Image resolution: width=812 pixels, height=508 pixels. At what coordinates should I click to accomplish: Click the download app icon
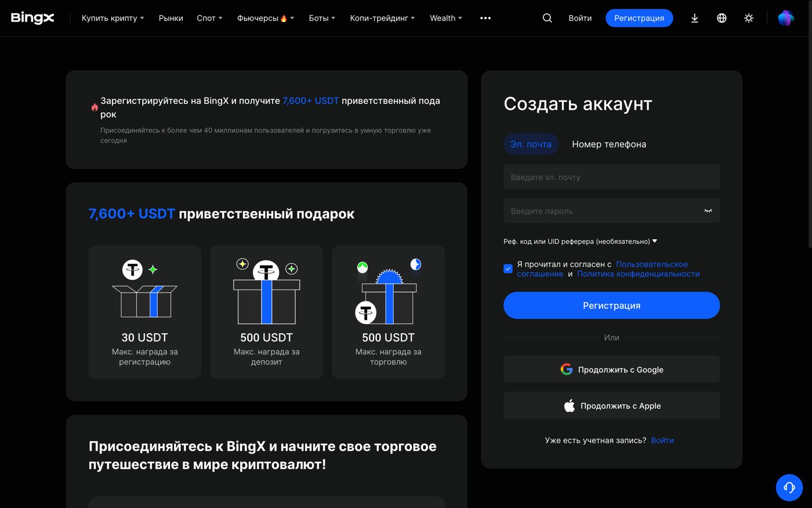click(x=694, y=18)
